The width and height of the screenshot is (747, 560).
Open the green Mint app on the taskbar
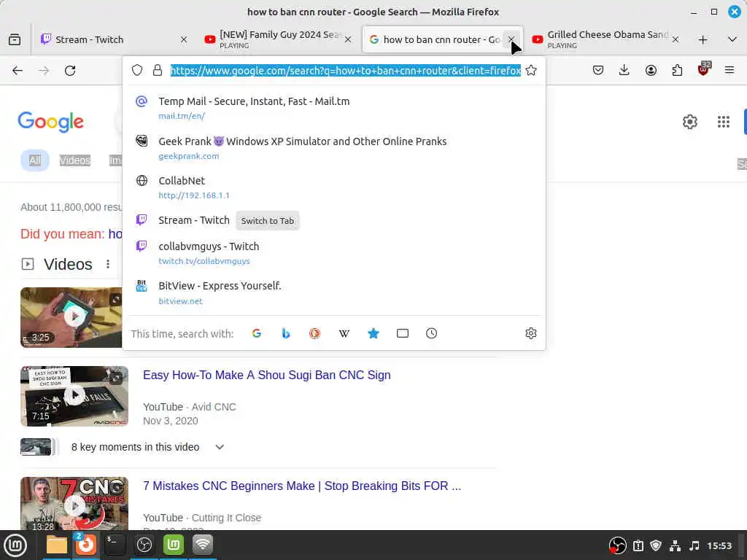[x=174, y=545]
